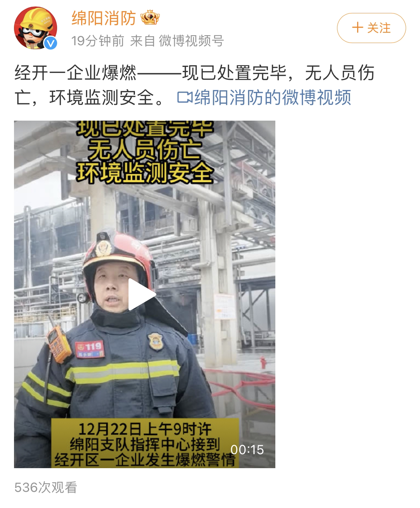Viewport: 420px width, 508px height.
Task: Open the 微博视频号 source link
Action: click(x=191, y=41)
